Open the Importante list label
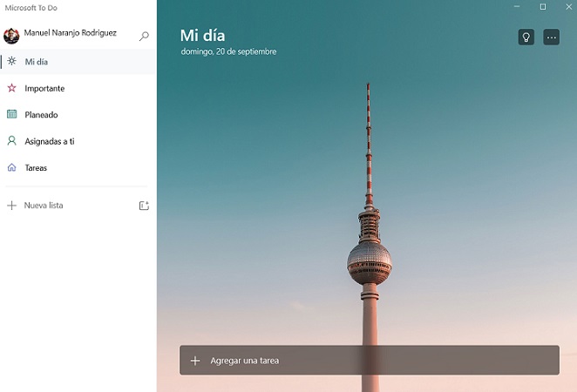577x392 pixels. pyautogui.click(x=44, y=88)
